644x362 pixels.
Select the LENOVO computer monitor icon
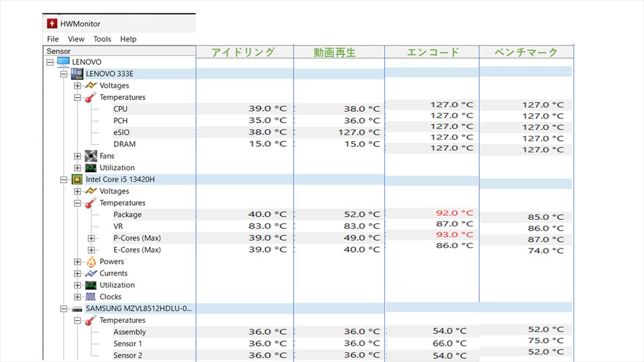click(63, 62)
